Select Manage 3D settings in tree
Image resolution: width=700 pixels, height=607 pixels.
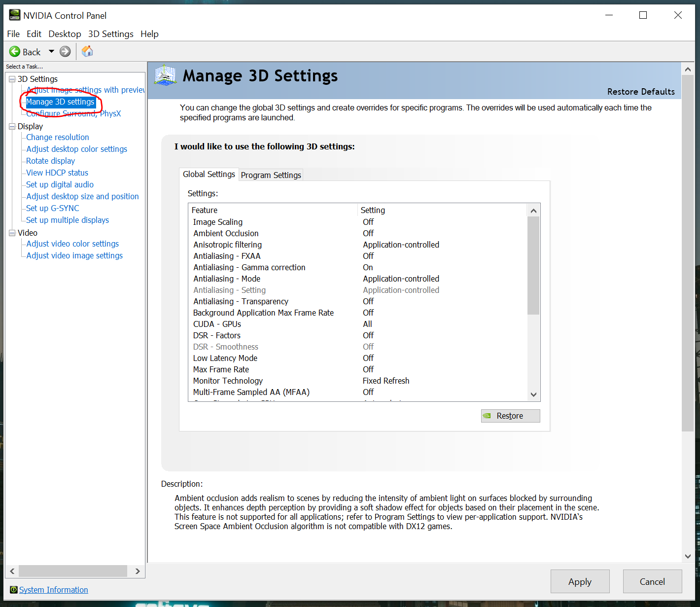click(x=60, y=102)
